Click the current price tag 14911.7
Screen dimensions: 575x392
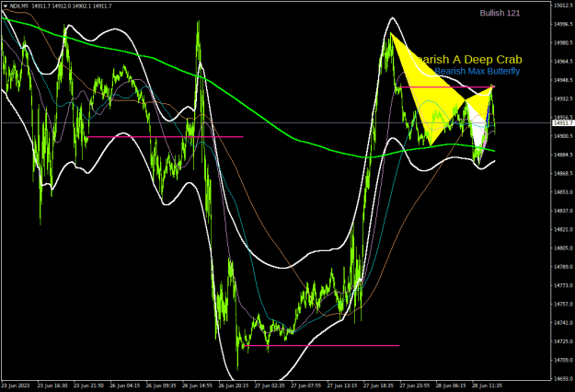(563, 122)
